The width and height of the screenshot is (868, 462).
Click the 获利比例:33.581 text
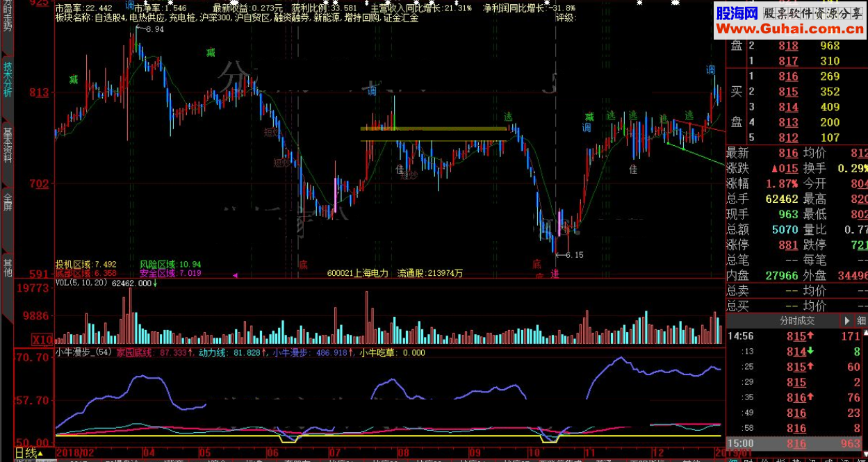324,8
